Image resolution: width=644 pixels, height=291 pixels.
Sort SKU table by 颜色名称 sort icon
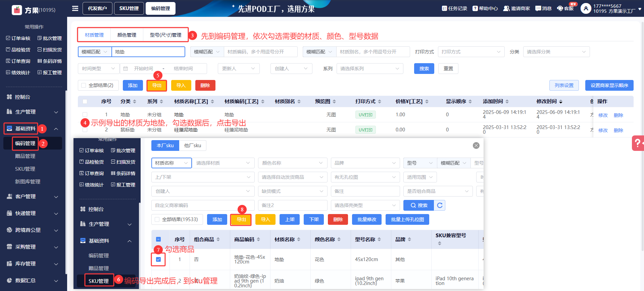pyautogui.click(x=339, y=239)
